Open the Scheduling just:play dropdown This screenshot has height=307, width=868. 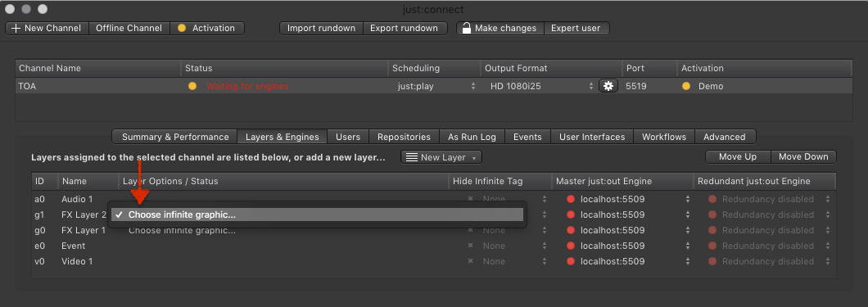[436, 86]
